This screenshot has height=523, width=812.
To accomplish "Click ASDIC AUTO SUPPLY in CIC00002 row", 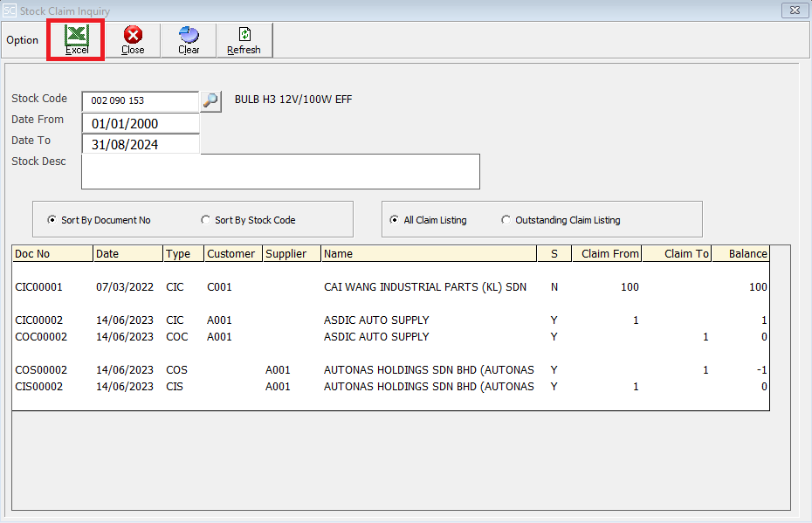I will 376,320.
